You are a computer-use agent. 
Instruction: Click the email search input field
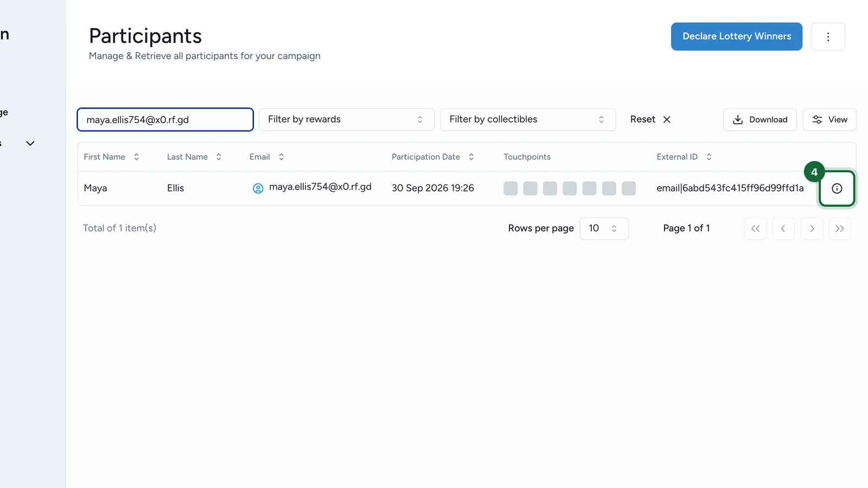pos(165,119)
